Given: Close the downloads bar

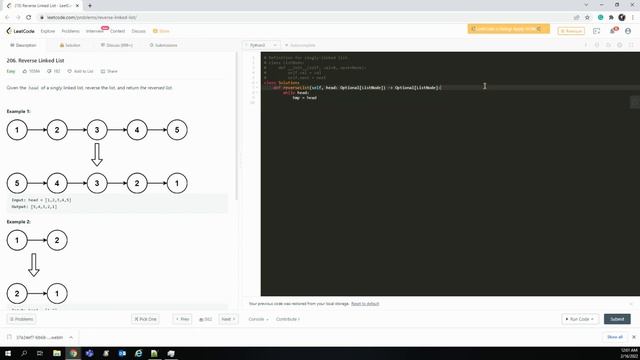Looking at the screenshot, I should 634,337.
